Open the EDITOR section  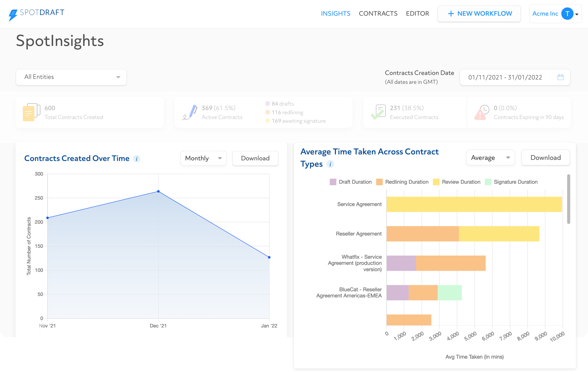(417, 13)
